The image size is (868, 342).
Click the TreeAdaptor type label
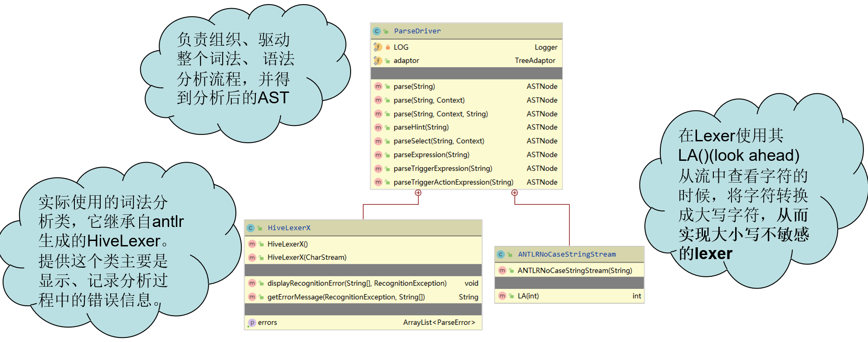[x=535, y=61]
